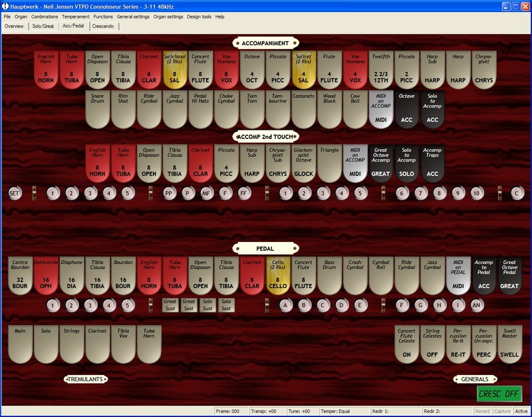Toggle the Main tremulant tab

(x=21, y=343)
